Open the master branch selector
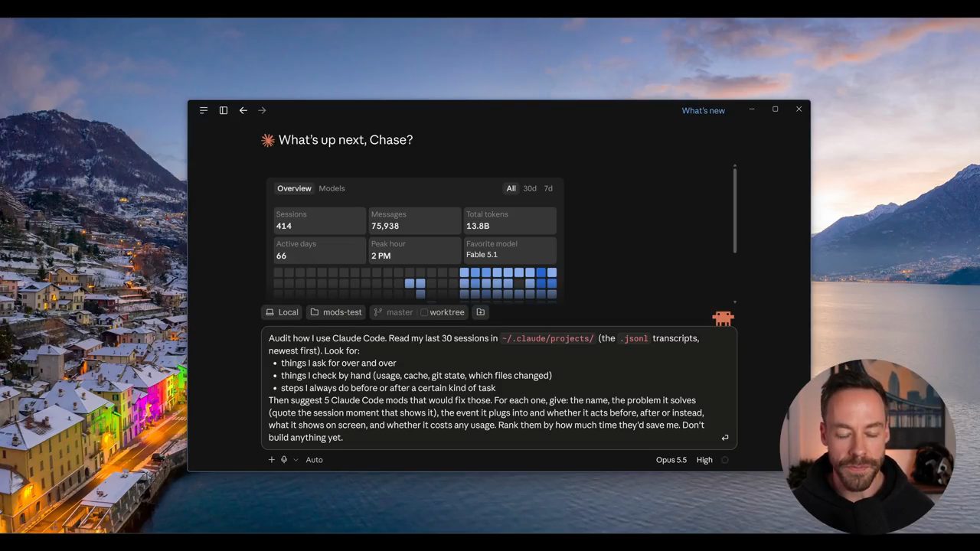Viewport: 980px width, 551px height. click(x=394, y=312)
